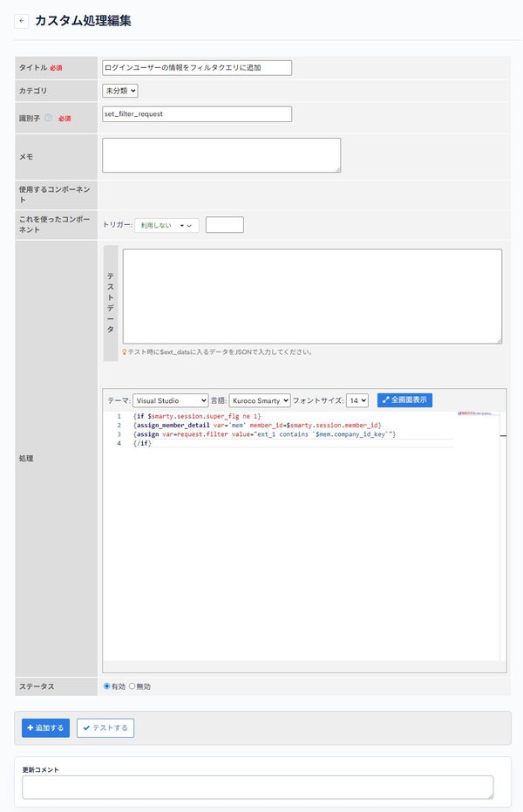
Task: Click the code editor minimap thumbnail
Action: coord(478,413)
